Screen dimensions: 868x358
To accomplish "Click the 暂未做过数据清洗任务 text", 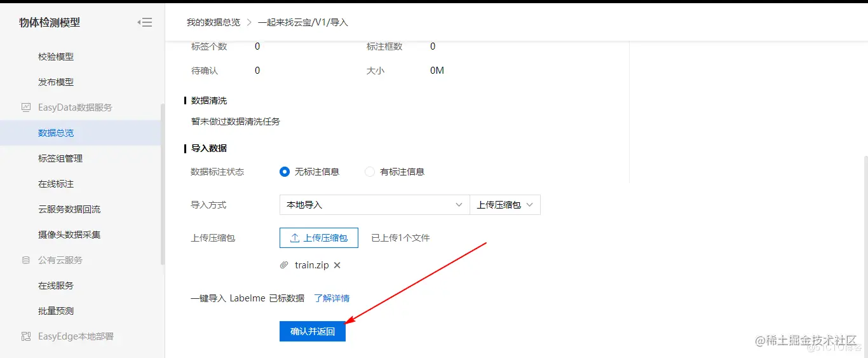I will click(236, 121).
